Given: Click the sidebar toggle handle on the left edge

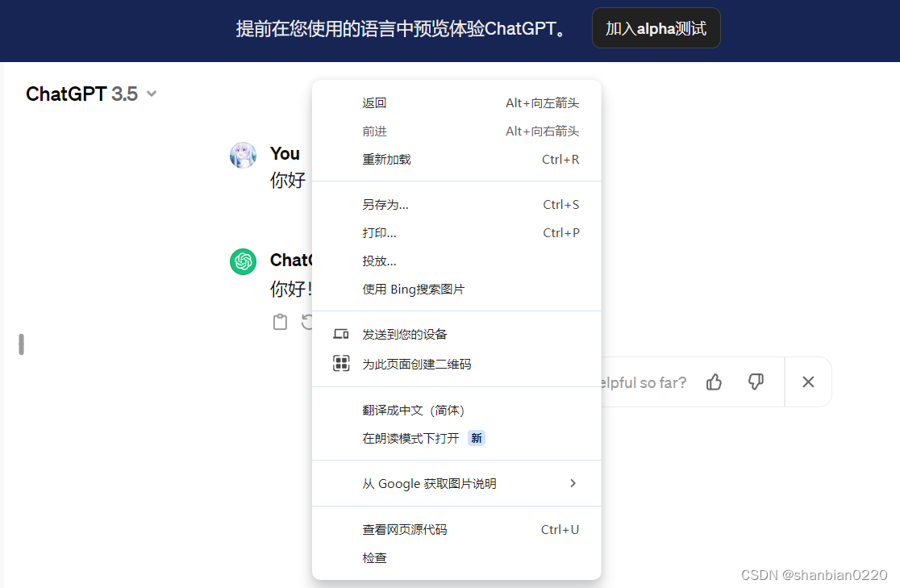Looking at the screenshot, I should 21,344.
